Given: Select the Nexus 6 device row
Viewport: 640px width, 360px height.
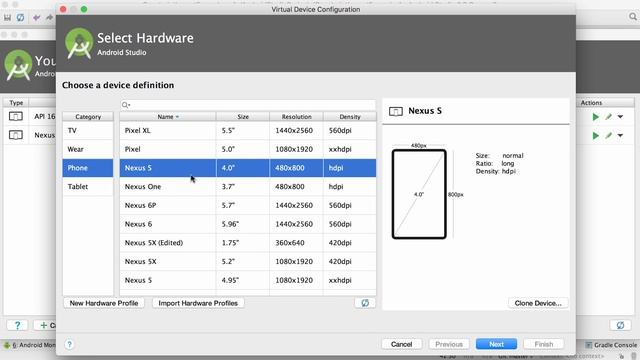Looking at the screenshot, I should click(248, 224).
